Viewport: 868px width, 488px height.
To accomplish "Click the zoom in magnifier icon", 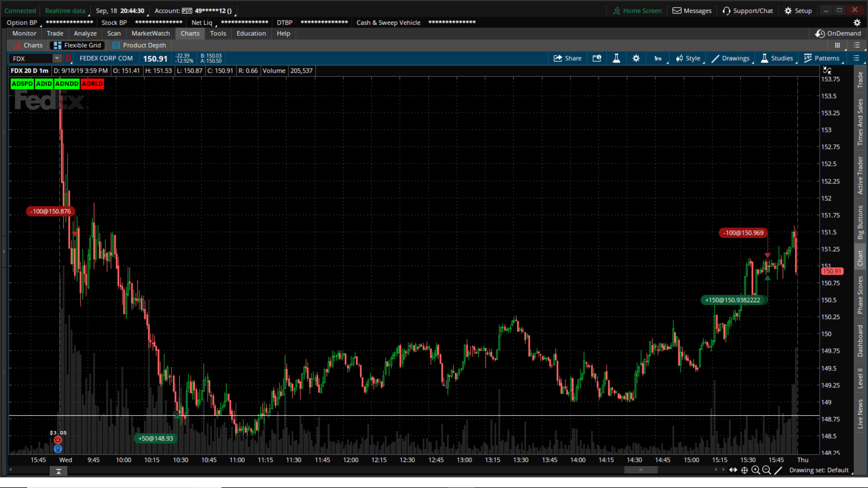I will (x=755, y=470).
